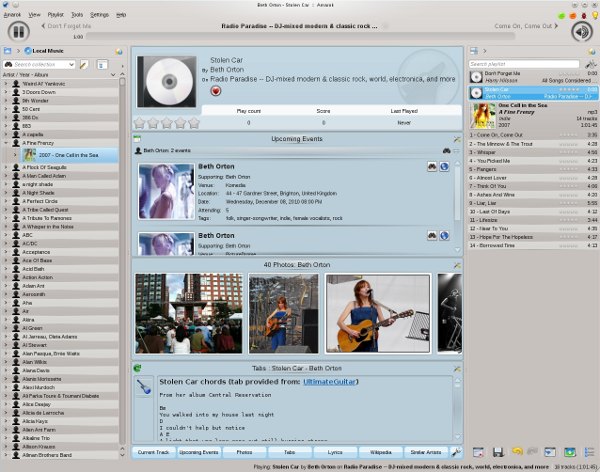Open the Upcoming Events settings wrench
The image size is (600, 472).
pos(457,139)
